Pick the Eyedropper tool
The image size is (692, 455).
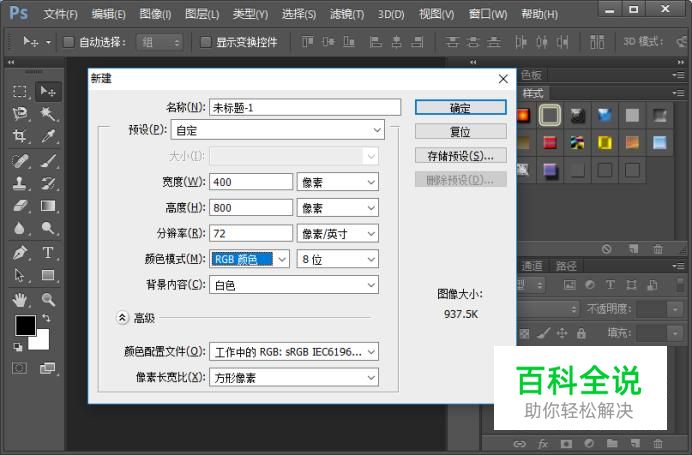pyautogui.click(x=47, y=137)
